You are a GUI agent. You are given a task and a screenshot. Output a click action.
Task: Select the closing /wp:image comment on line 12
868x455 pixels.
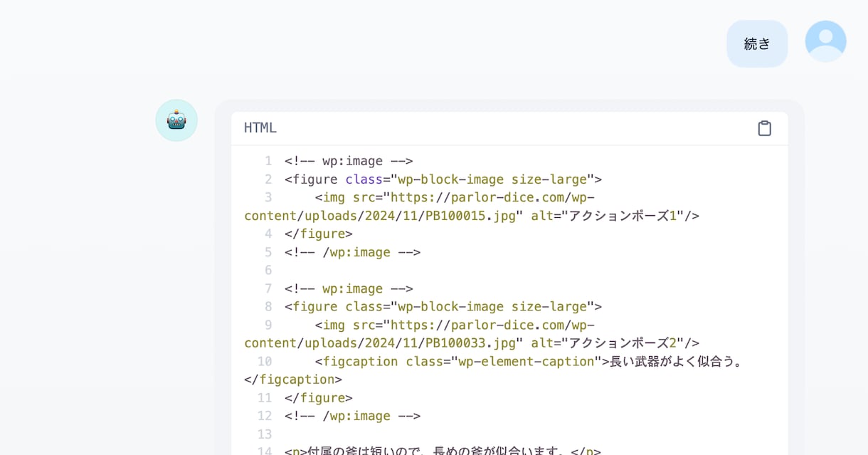pos(352,416)
